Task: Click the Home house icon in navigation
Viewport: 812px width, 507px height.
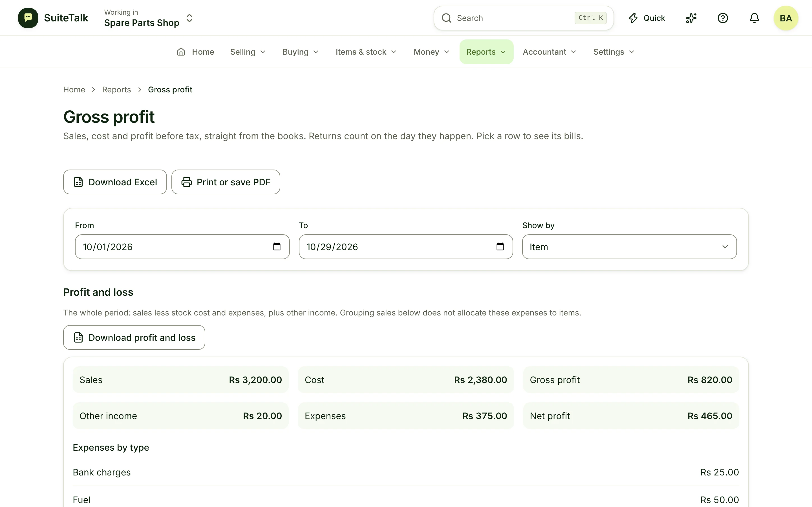Action: pos(181,52)
